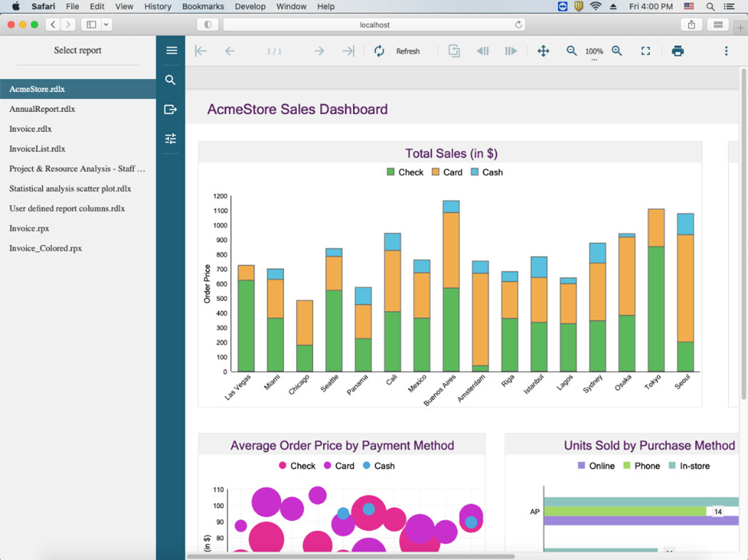The height and width of the screenshot is (560, 748).
Task: Open the Apple menu
Action: [x=16, y=6]
